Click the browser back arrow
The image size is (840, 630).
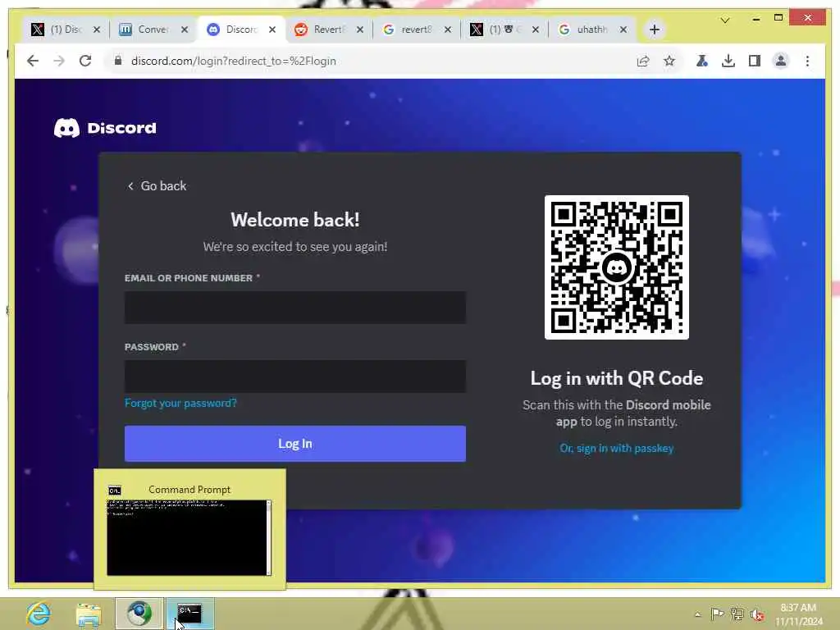[33, 61]
